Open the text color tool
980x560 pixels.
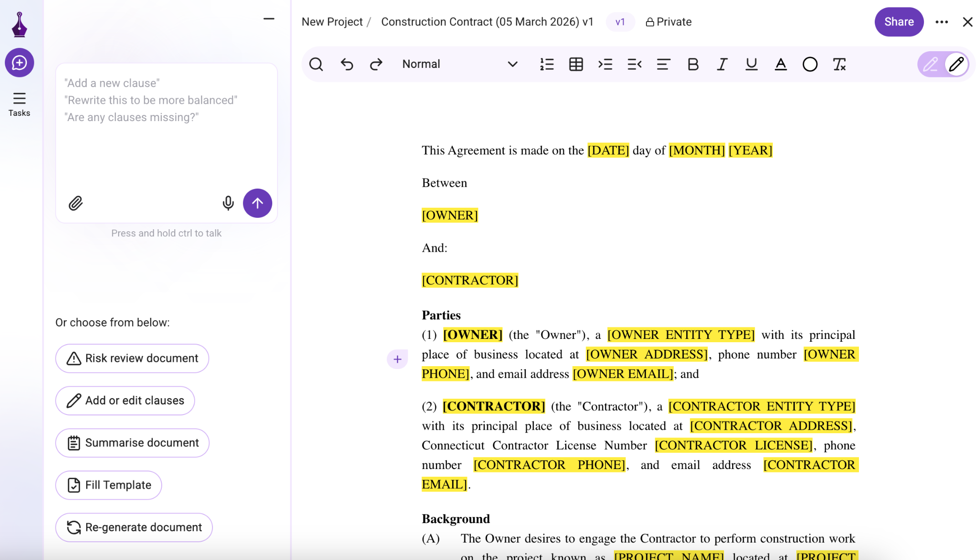click(780, 64)
